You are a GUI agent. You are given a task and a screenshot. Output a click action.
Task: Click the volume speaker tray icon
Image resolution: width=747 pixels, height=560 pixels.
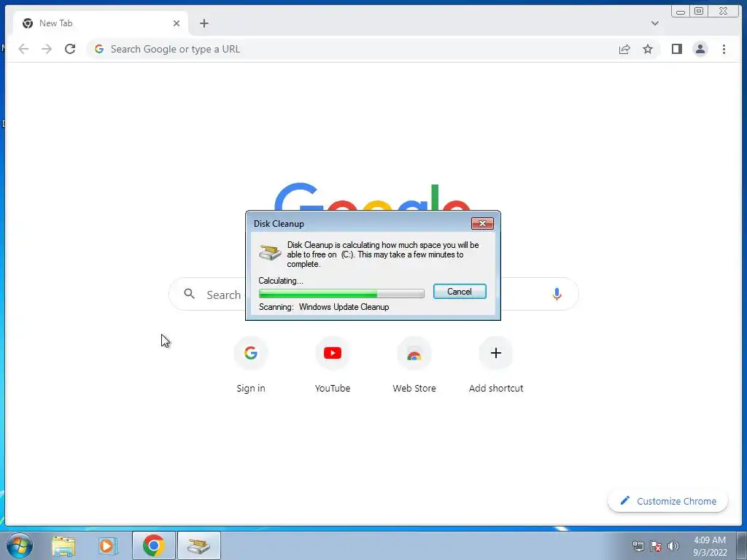pyautogui.click(x=673, y=546)
